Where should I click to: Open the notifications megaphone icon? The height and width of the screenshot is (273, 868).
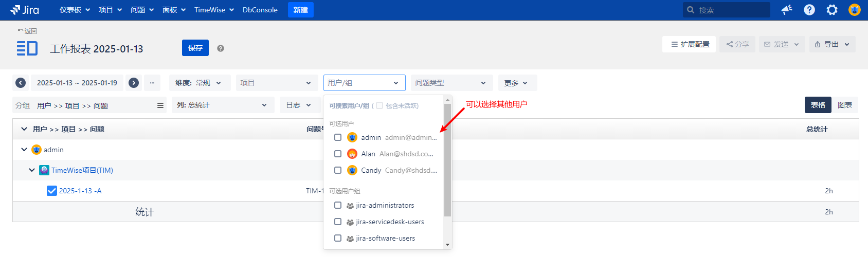pos(787,10)
